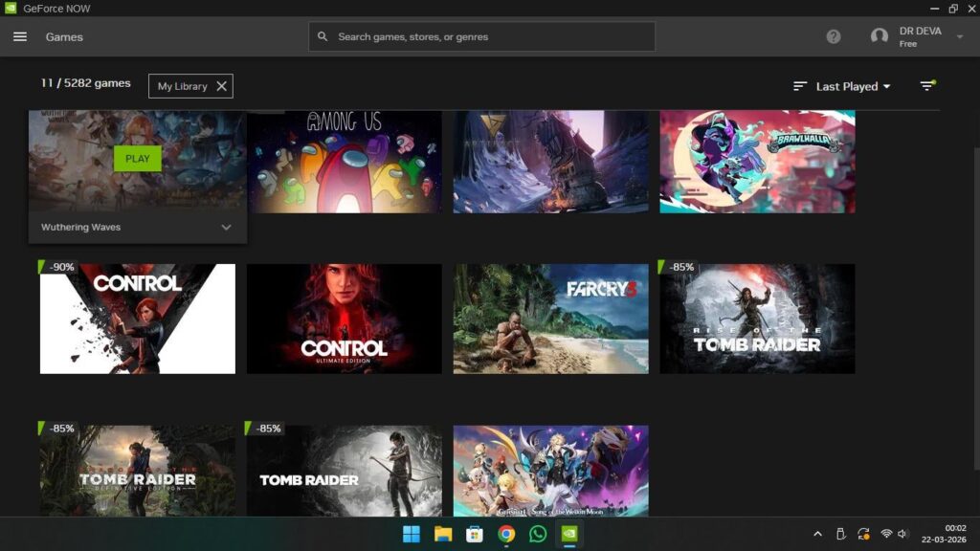The height and width of the screenshot is (551, 980).
Task: Open the Windows Start menu
Action: click(x=412, y=534)
